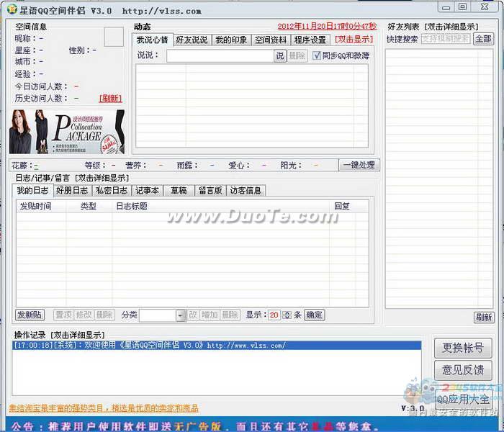Click the 删除 button beside 说说 field

pyautogui.click(x=297, y=55)
